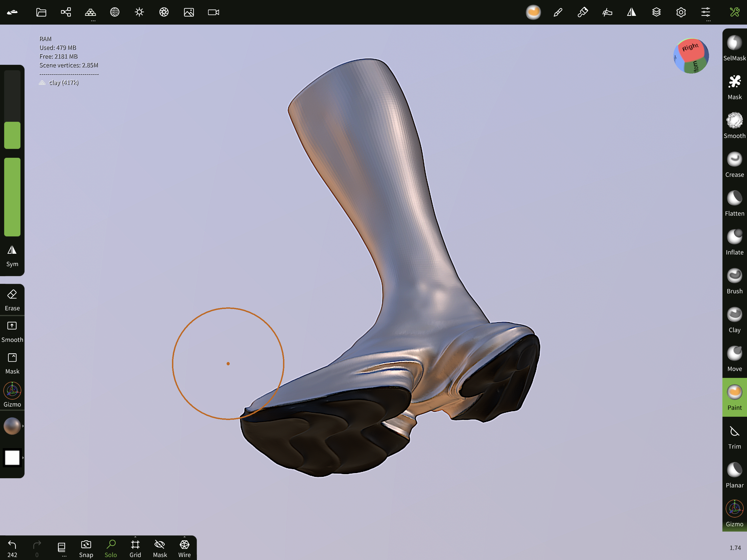The width and height of the screenshot is (747, 560).
Task: Select the Inflate brush tool
Action: point(734,242)
